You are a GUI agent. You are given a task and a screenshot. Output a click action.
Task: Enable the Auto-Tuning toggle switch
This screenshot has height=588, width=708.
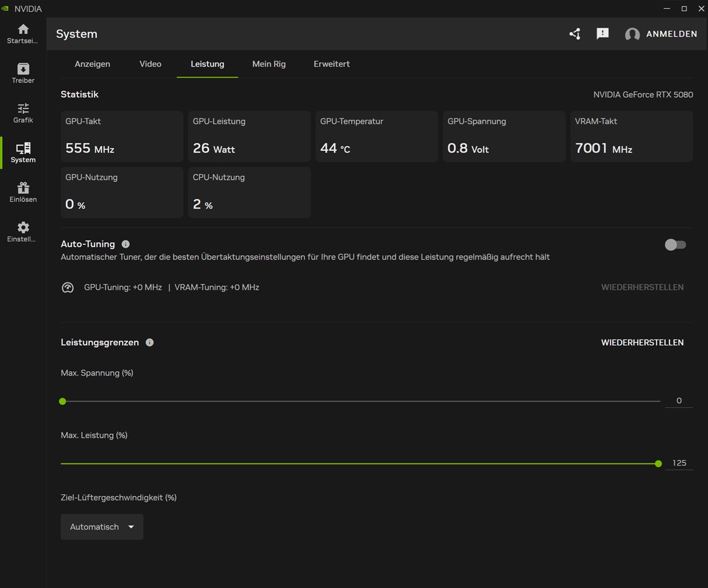[x=675, y=245]
